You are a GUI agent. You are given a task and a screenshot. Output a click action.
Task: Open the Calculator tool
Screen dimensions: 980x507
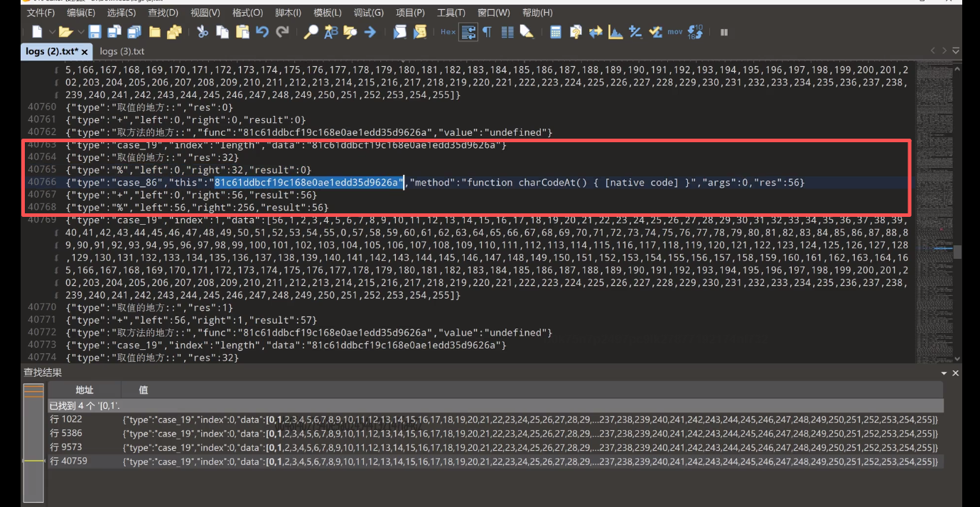556,32
